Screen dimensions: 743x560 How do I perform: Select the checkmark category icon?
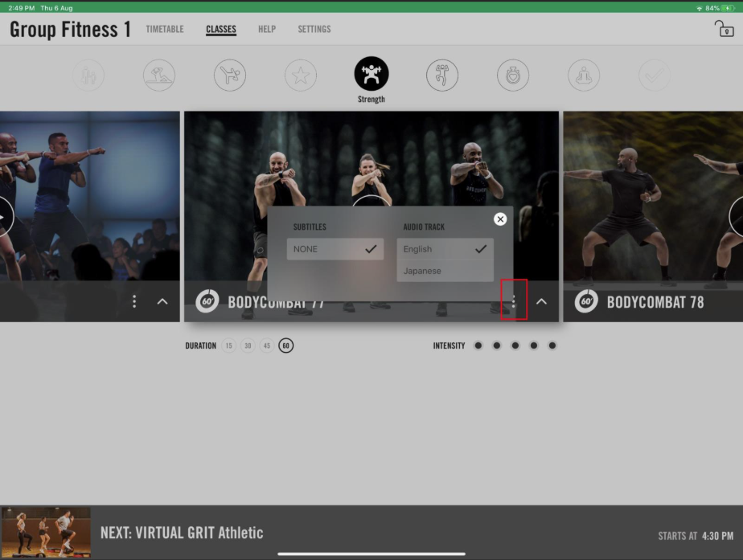click(655, 76)
